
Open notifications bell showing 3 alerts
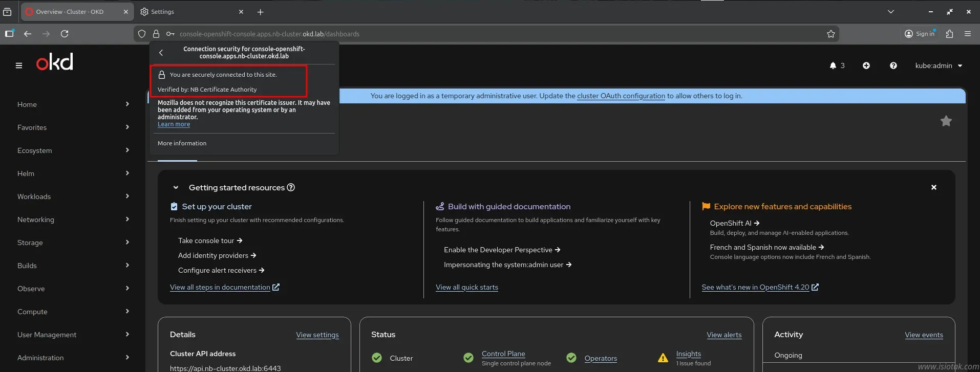coord(837,65)
